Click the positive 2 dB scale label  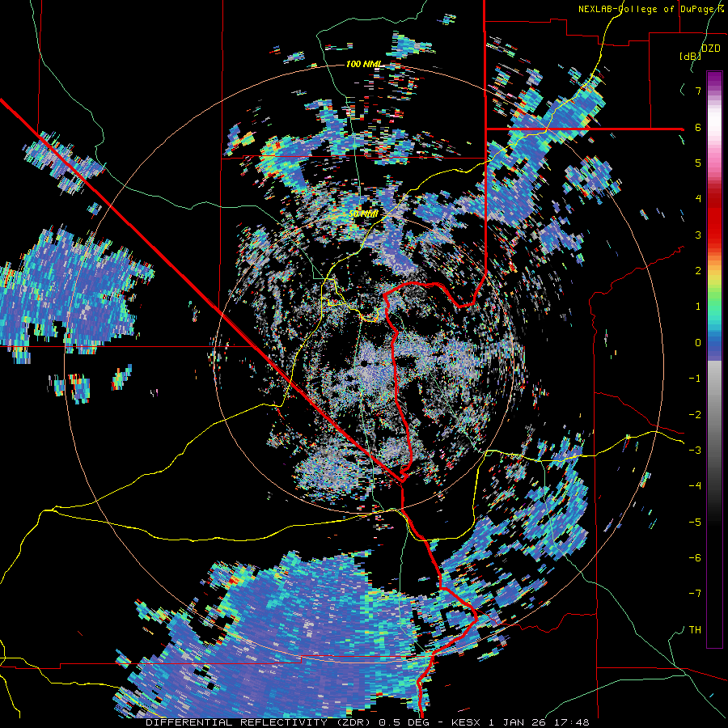point(698,270)
